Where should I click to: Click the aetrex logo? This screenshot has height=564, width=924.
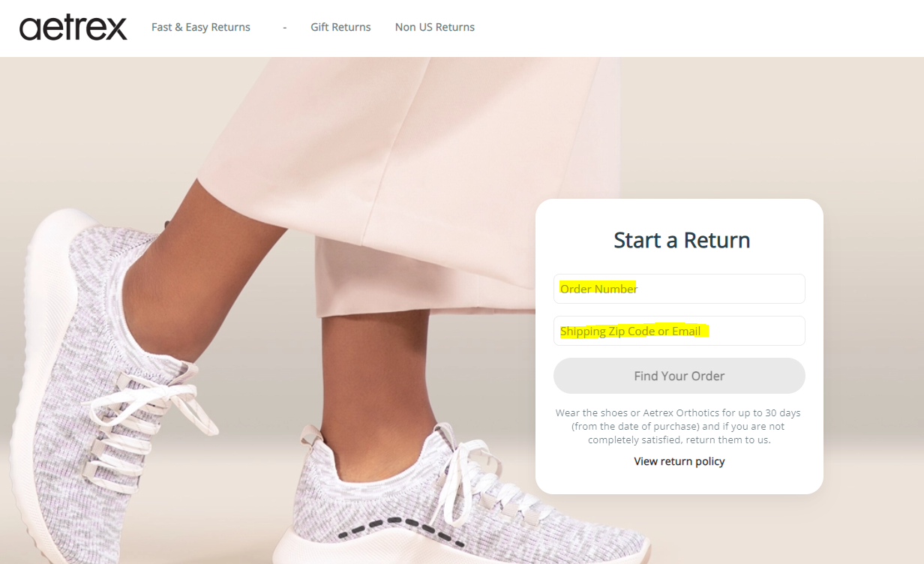[x=73, y=28]
